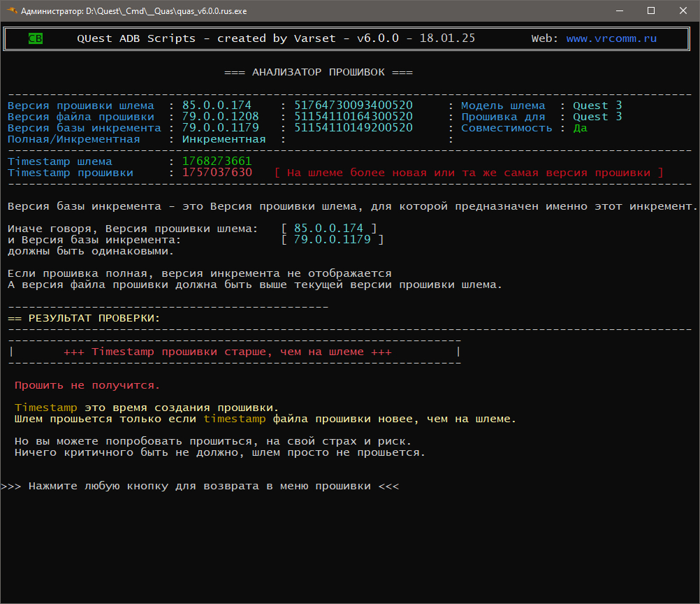This screenshot has height=604, width=700.
Task: Click the label "Совместимость"
Action: click(x=506, y=128)
